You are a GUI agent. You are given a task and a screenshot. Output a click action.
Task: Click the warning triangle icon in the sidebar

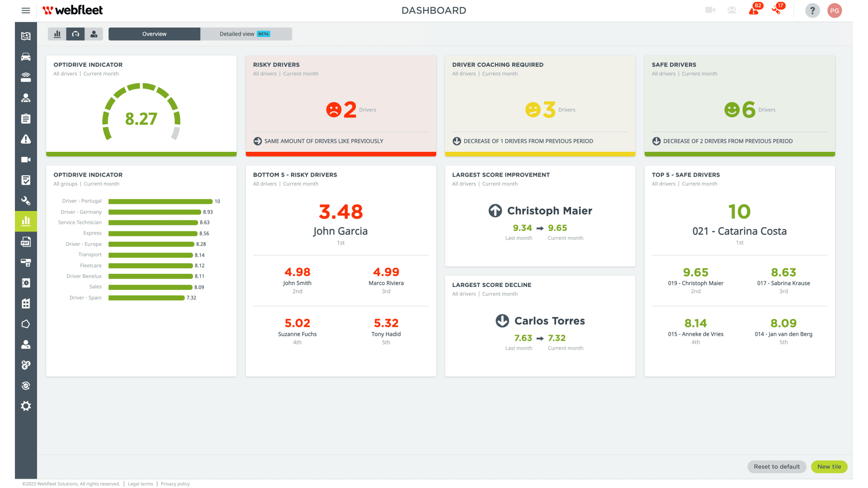pyautogui.click(x=26, y=139)
